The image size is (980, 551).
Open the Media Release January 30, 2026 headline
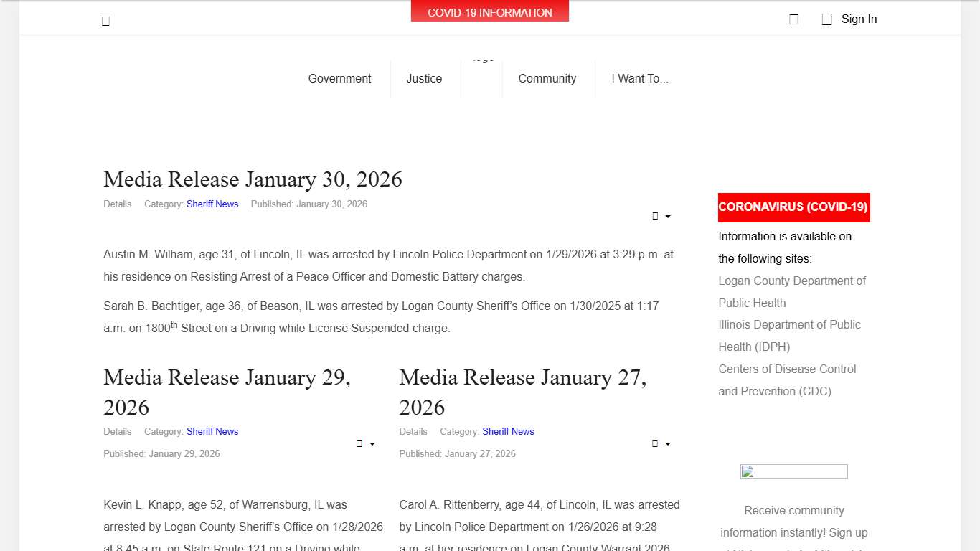pyautogui.click(x=253, y=179)
